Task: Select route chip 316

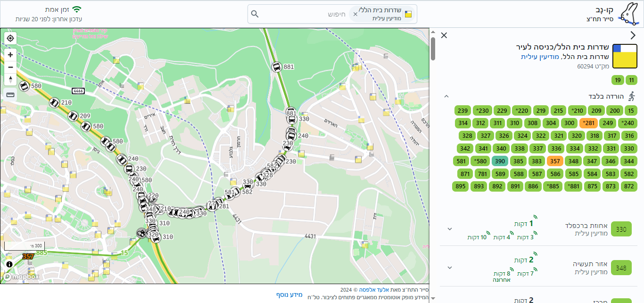Action: pyautogui.click(x=629, y=136)
